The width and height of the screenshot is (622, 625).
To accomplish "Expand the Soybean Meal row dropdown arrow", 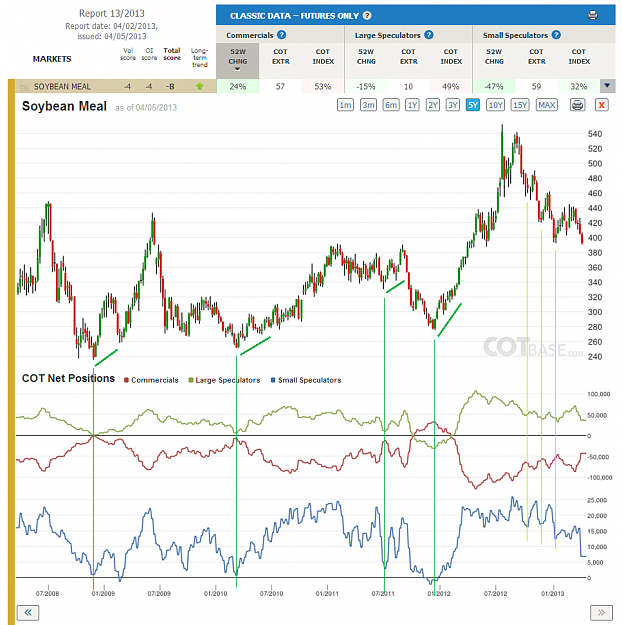I will (607, 86).
